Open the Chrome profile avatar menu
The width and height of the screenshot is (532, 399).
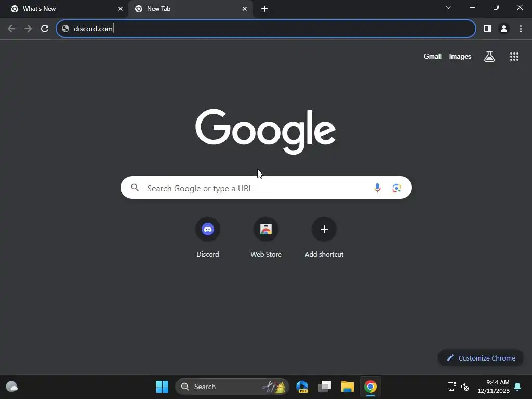[x=504, y=29]
